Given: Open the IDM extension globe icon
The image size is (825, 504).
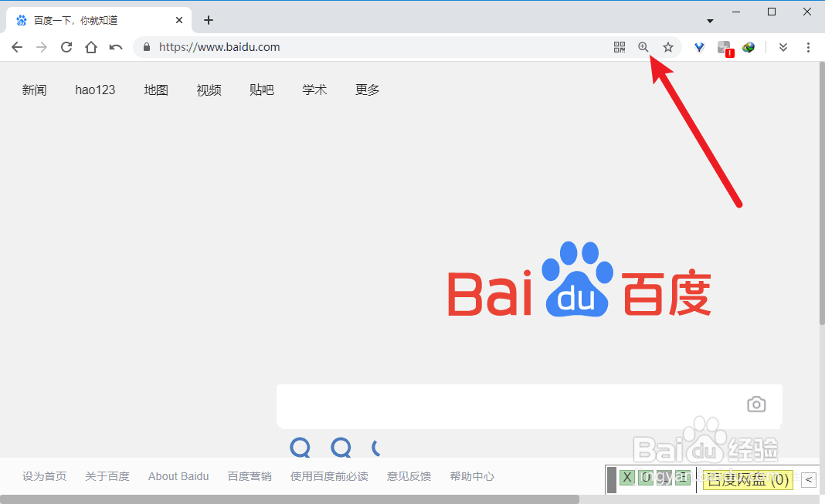Looking at the screenshot, I should (x=749, y=47).
